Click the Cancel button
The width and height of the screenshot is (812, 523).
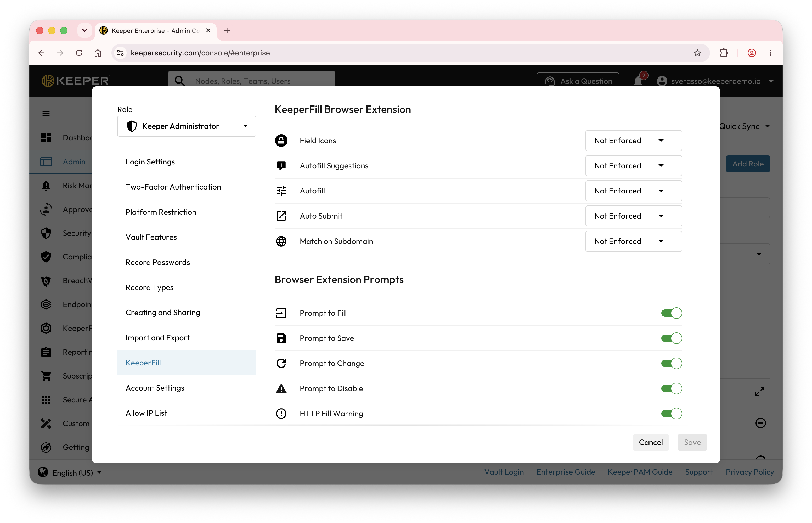pyautogui.click(x=651, y=442)
